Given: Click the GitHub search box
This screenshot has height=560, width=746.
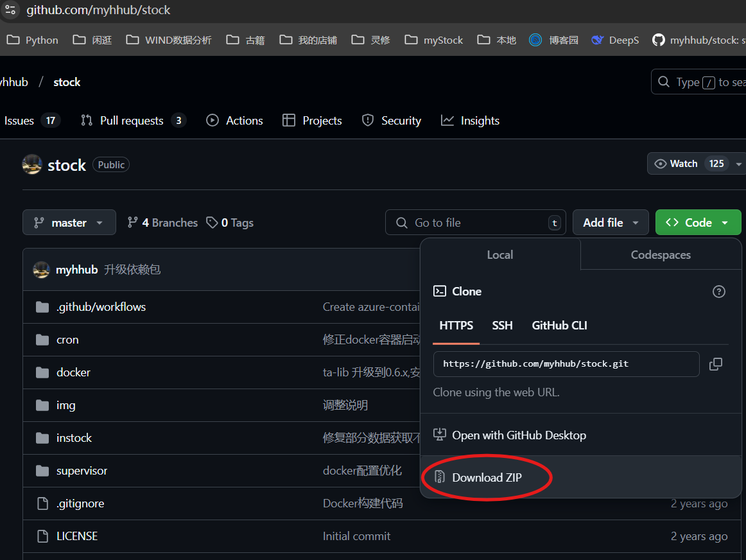Looking at the screenshot, I should pos(698,82).
